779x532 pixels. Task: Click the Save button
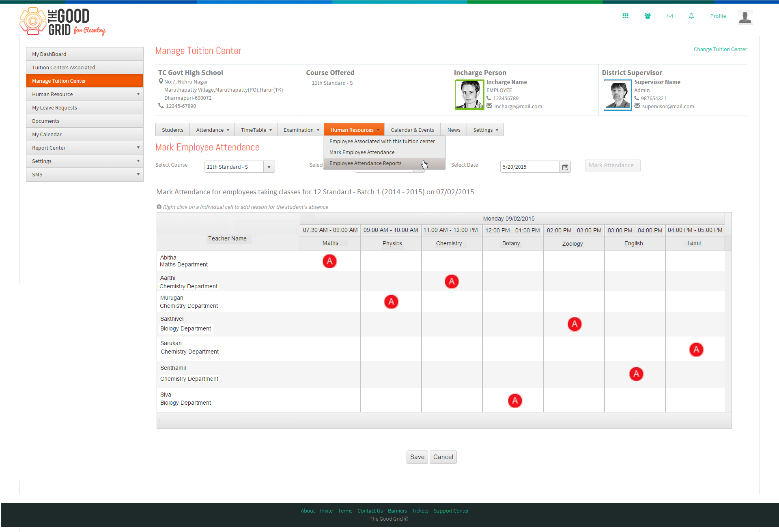tap(417, 457)
